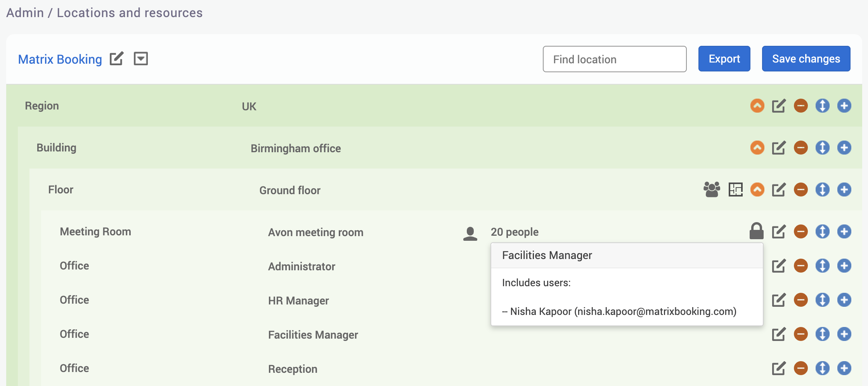The width and height of the screenshot is (868, 386).
Task: Click the Find location search field
Action: 614,59
